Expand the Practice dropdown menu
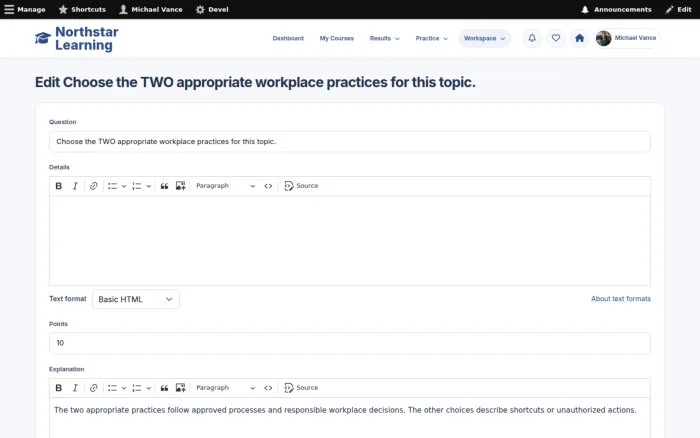 431,38
